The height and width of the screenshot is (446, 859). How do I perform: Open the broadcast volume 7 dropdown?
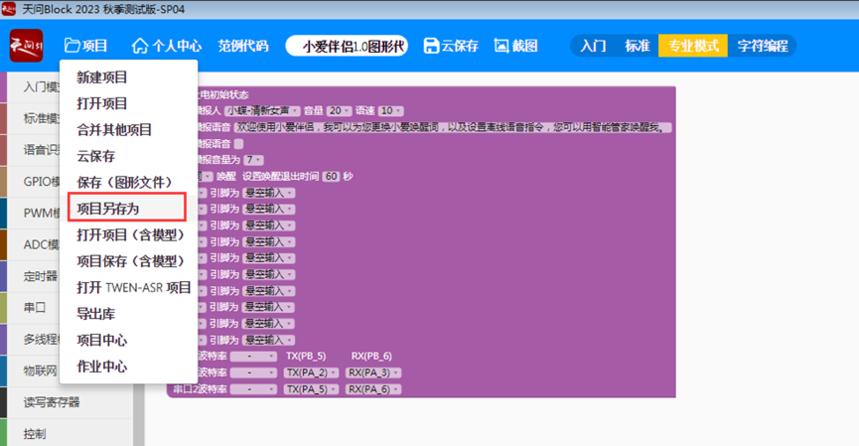coord(254,160)
